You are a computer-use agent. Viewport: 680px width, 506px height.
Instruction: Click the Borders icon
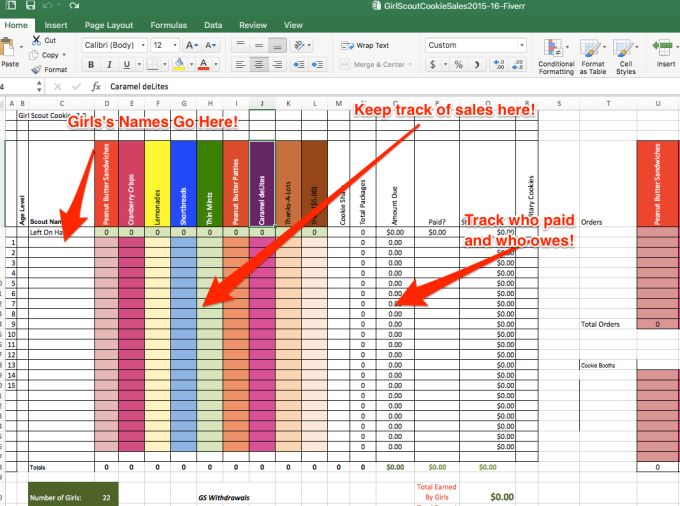153,65
